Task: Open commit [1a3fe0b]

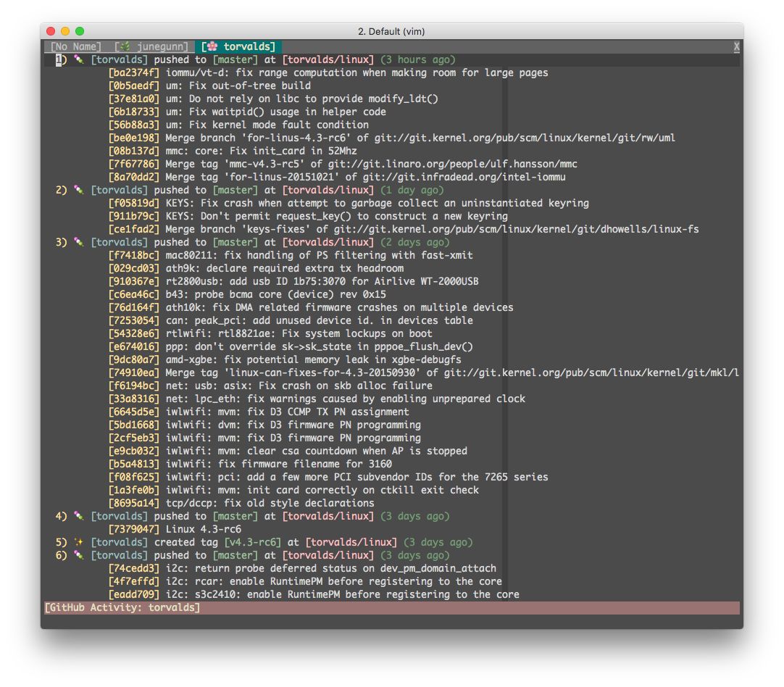Action: 134,490
